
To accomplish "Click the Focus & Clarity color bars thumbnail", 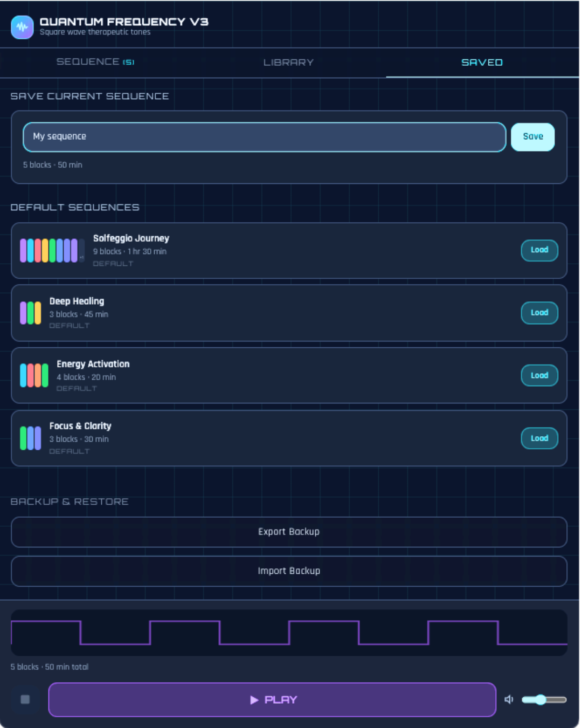I will point(31,438).
